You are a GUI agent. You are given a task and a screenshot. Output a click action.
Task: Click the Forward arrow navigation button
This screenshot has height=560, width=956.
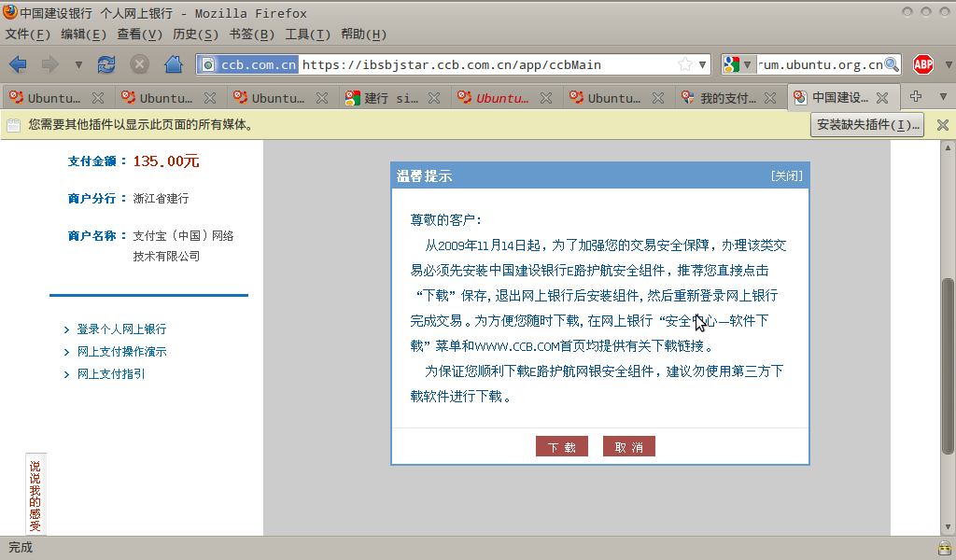click(x=50, y=64)
